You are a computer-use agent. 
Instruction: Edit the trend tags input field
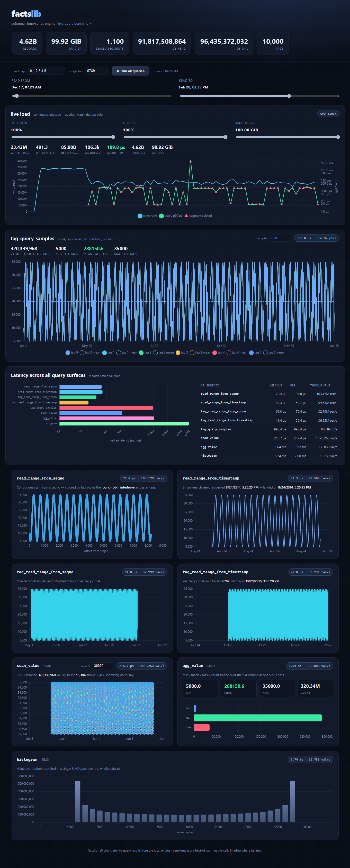pos(46,71)
